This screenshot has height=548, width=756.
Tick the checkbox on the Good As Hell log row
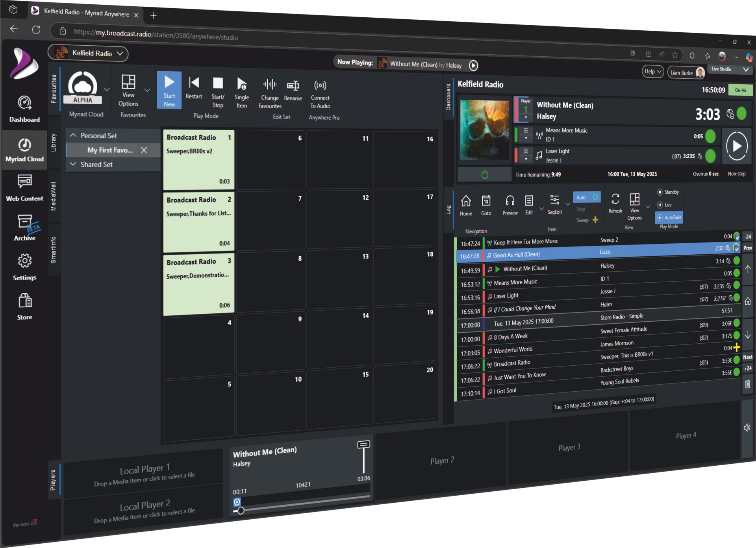(x=737, y=248)
